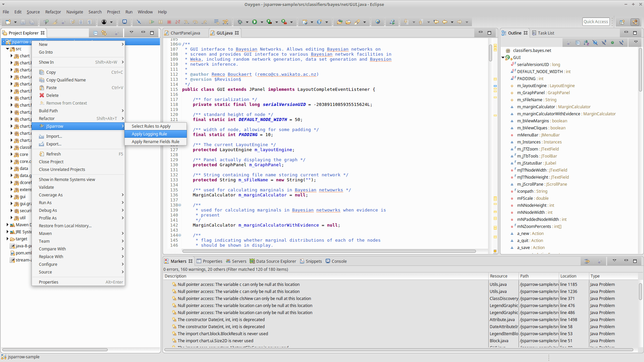The height and width of the screenshot is (362, 644).
Task: Select Apply Rename Fields Rule submenu item
Action: 155,141
